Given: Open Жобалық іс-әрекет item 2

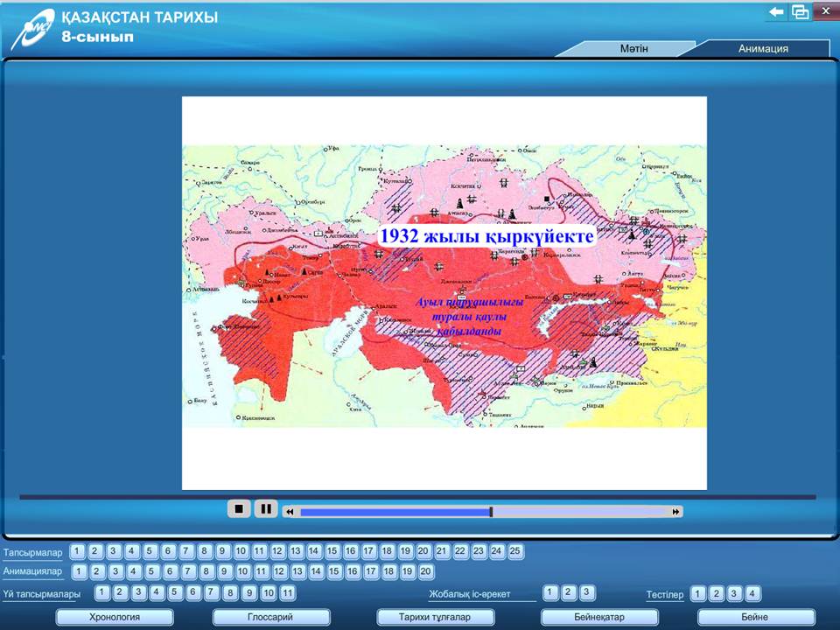Looking at the screenshot, I should tap(569, 592).
